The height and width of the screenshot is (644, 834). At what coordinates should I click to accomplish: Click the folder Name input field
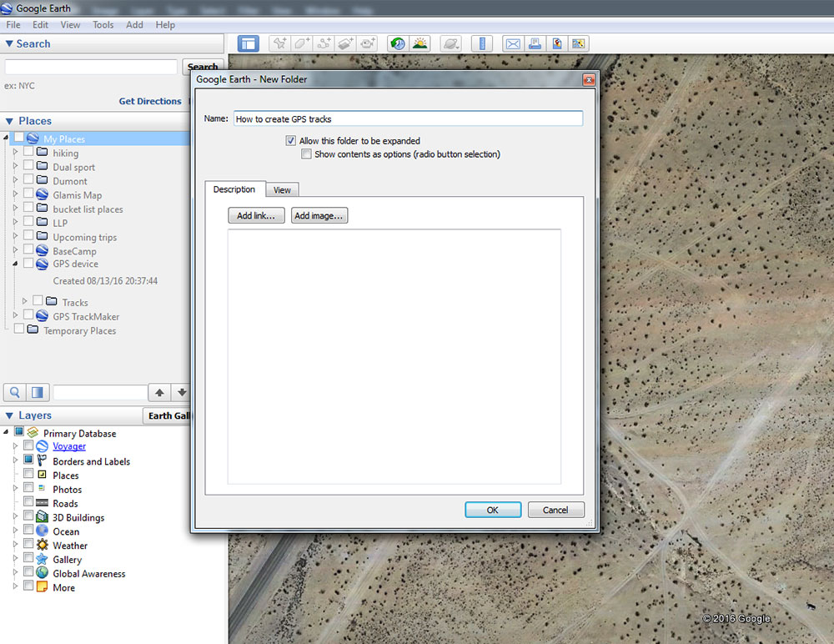[x=408, y=118]
